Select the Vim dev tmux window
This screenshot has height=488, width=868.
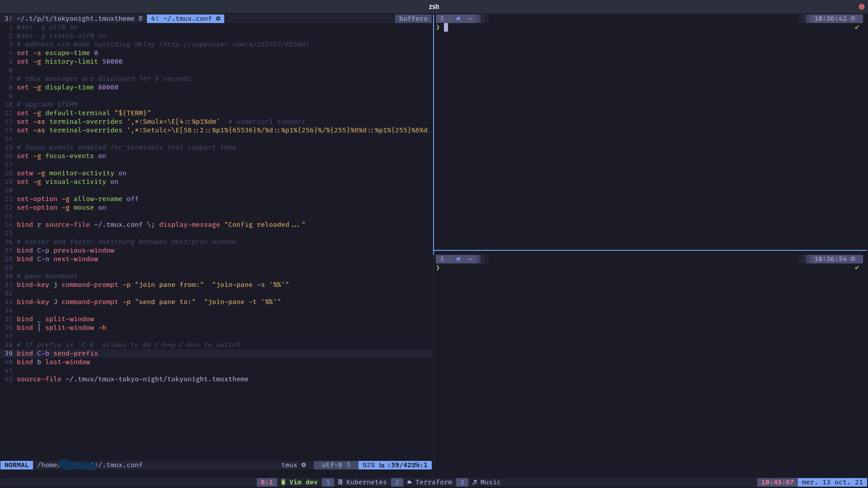coord(303,482)
